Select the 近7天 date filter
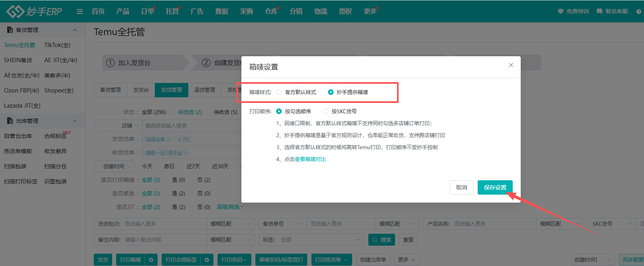The width and height of the screenshot is (644, 266). [194, 166]
